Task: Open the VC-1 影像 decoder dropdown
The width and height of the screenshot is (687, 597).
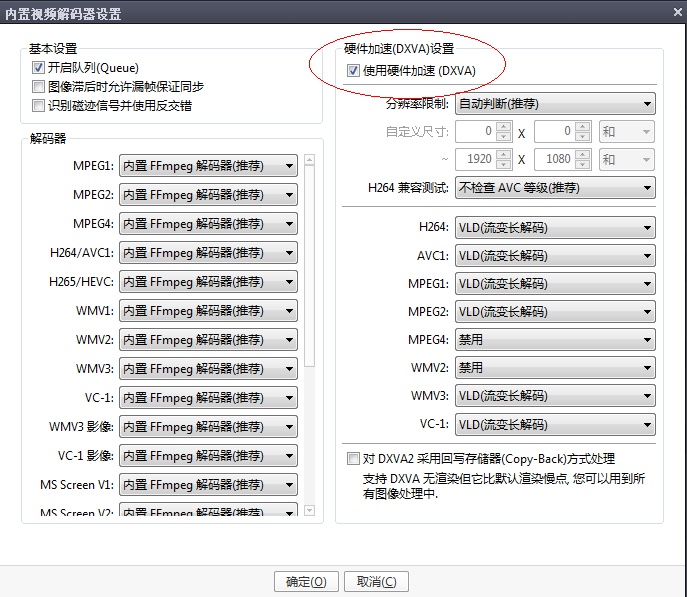Action: (x=209, y=456)
